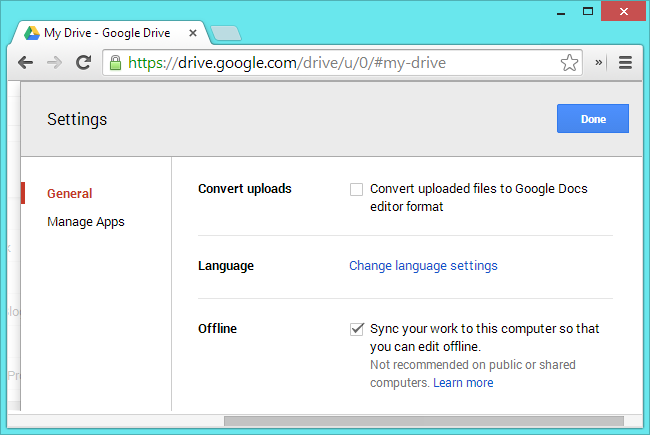
Task: Expand hidden toolbar items chevron
Action: (599, 62)
